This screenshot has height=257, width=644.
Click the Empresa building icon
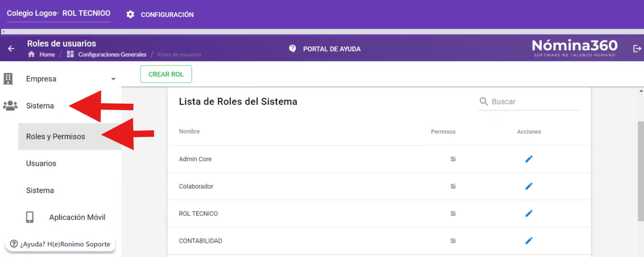click(x=8, y=79)
